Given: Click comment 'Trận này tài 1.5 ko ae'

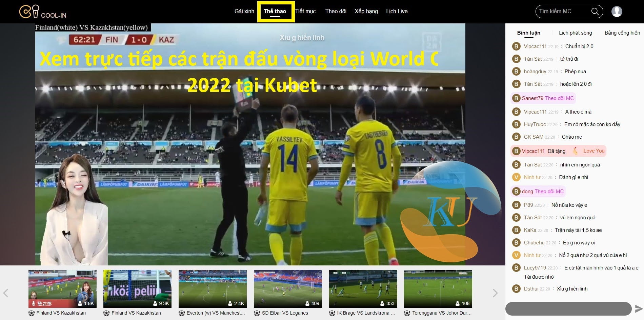Looking at the screenshot, I should 578,230.
